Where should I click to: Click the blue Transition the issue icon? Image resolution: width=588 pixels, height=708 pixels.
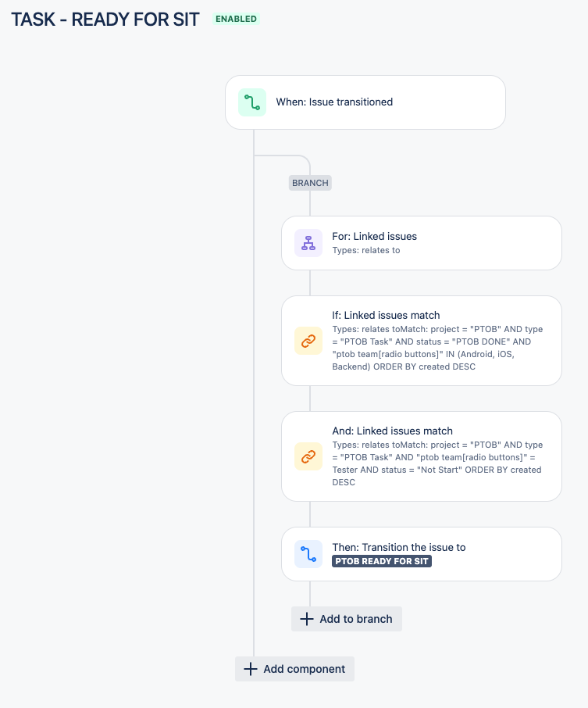click(x=308, y=554)
